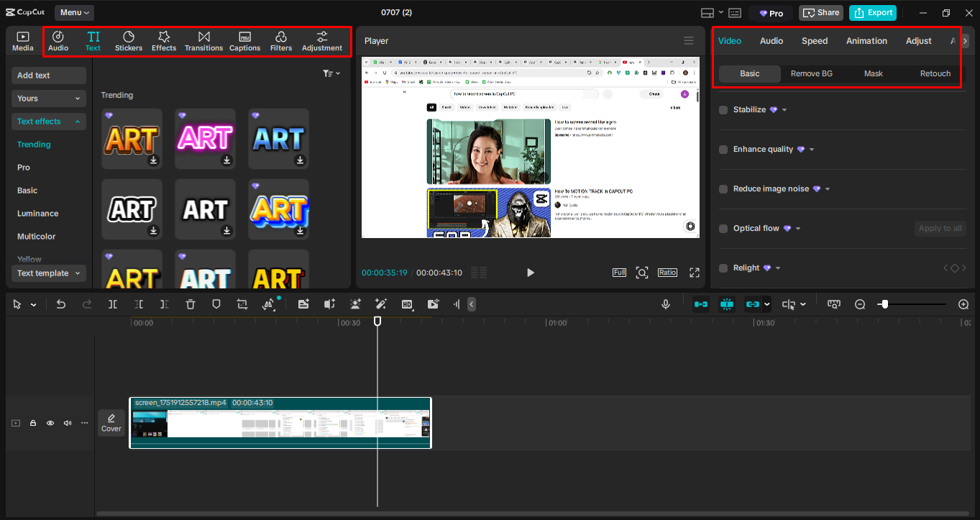Click the Export button
980x520 pixels.
point(872,12)
